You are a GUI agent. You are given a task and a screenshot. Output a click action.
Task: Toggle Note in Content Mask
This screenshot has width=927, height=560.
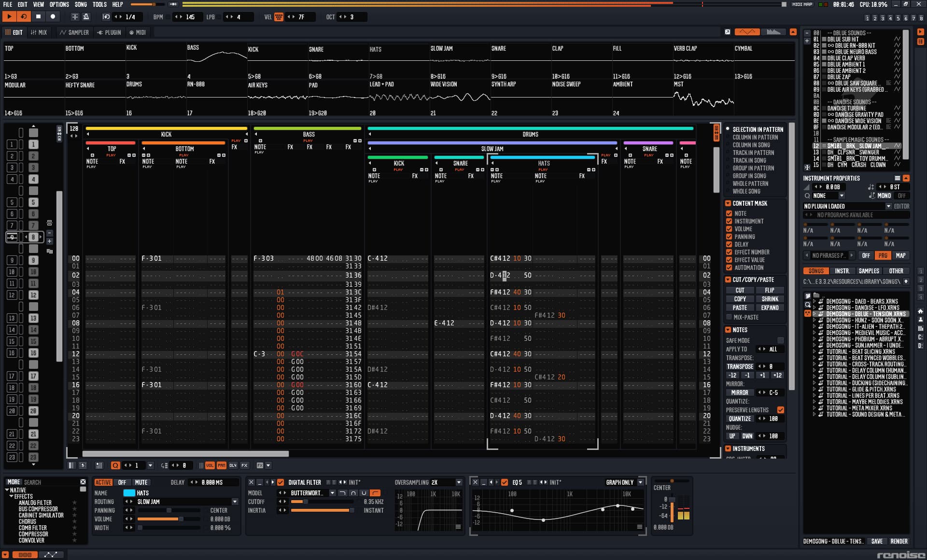[x=729, y=213]
